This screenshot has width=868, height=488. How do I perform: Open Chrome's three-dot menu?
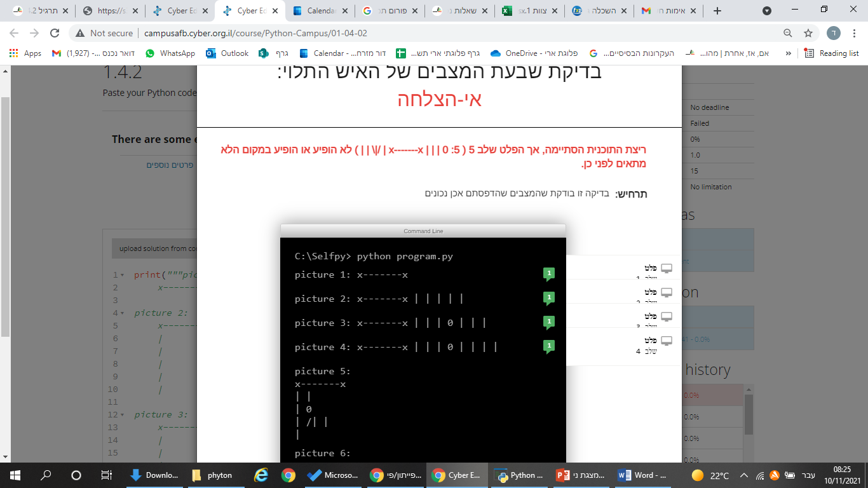[x=855, y=32]
